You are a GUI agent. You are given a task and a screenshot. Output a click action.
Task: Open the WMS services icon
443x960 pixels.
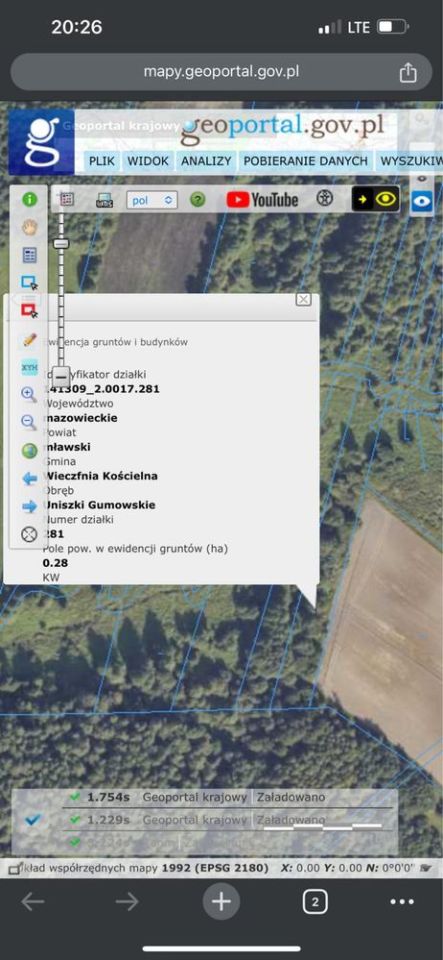pyautogui.click(x=105, y=200)
